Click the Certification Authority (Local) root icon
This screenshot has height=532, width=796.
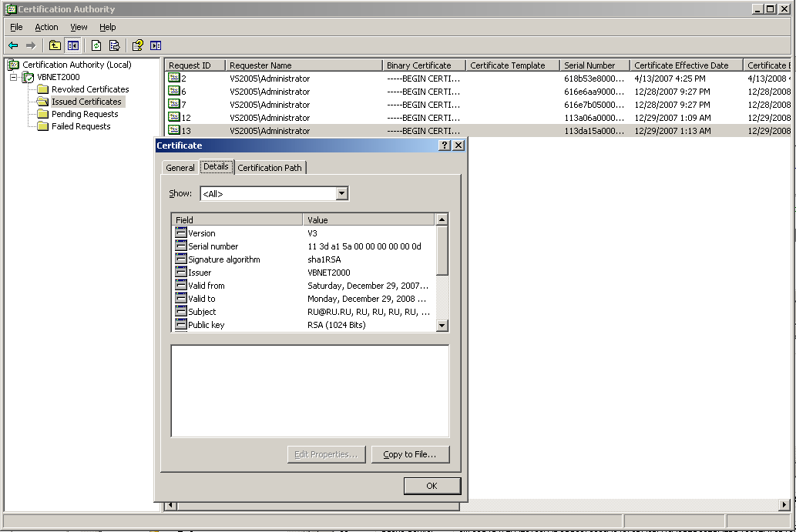[14, 65]
